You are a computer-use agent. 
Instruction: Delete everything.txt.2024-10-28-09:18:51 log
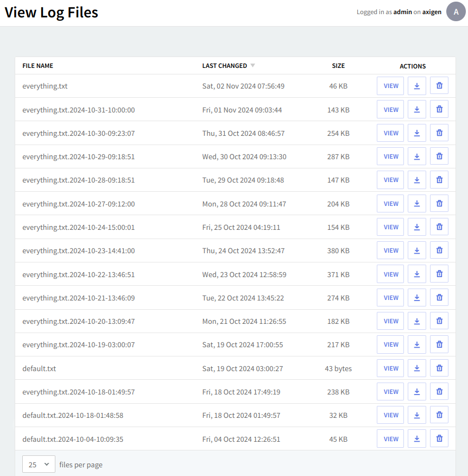coord(439,180)
